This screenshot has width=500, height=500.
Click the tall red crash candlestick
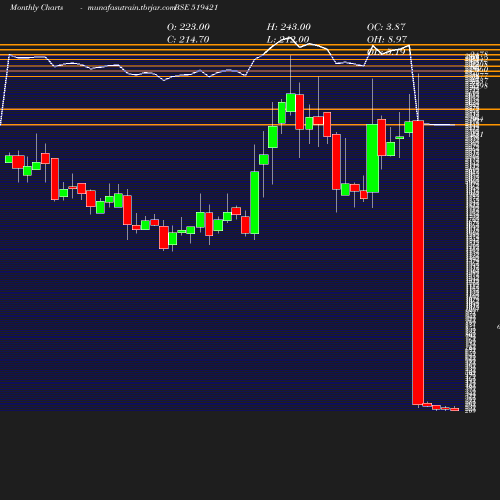click(x=418, y=263)
